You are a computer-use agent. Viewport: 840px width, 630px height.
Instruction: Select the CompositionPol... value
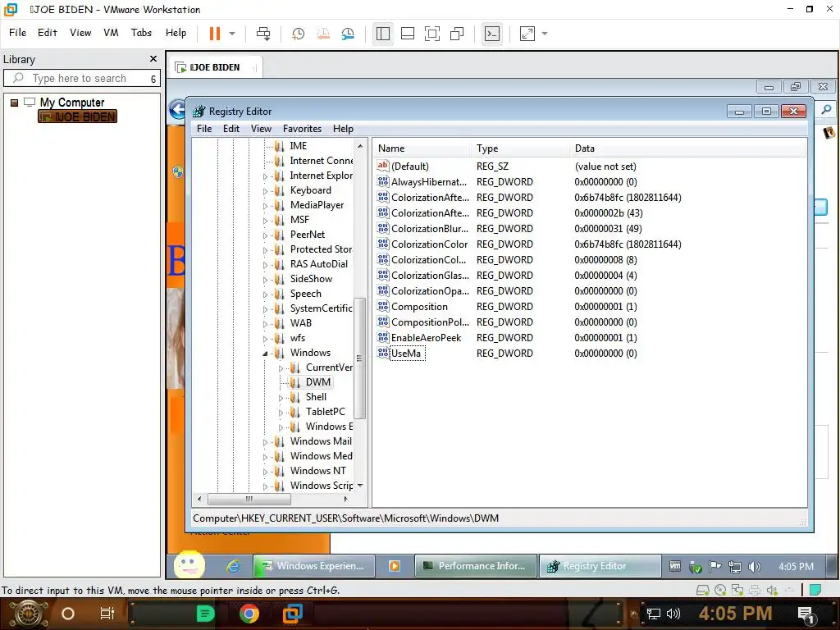[x=430, y=322]
